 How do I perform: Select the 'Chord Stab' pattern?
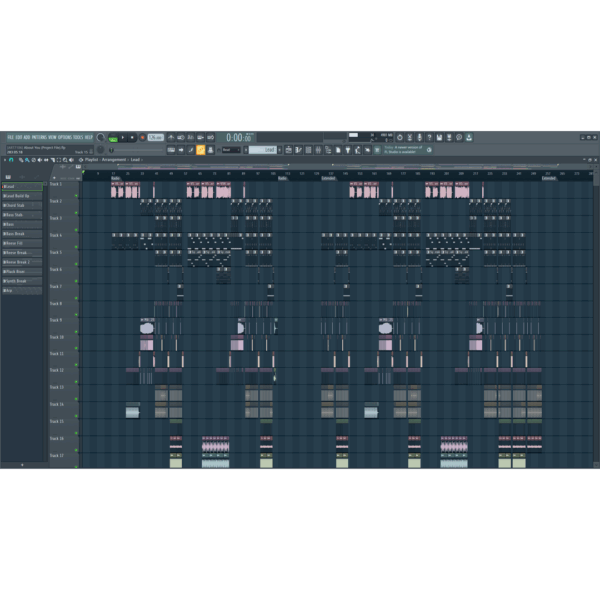coord(22,205)
